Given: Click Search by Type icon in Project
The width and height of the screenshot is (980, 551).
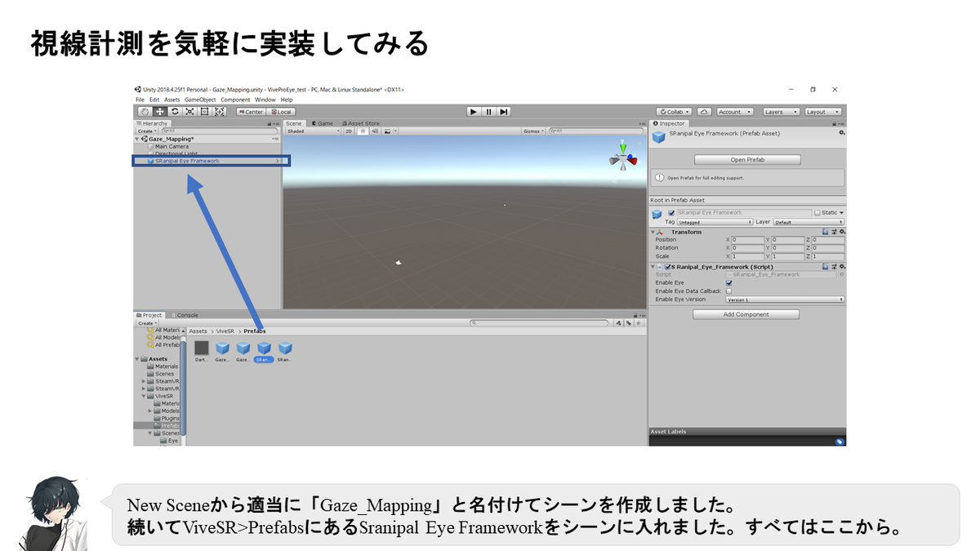Looking at the screenshot, I should 619,323.
